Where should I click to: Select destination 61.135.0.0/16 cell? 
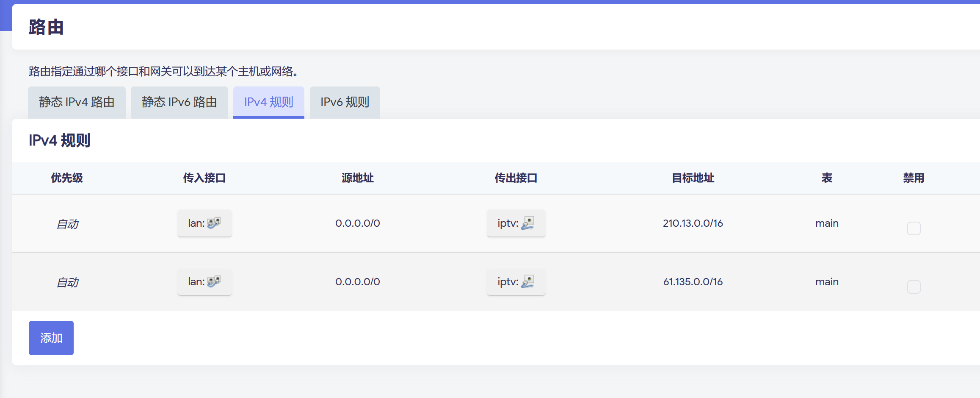click(693, 282)
